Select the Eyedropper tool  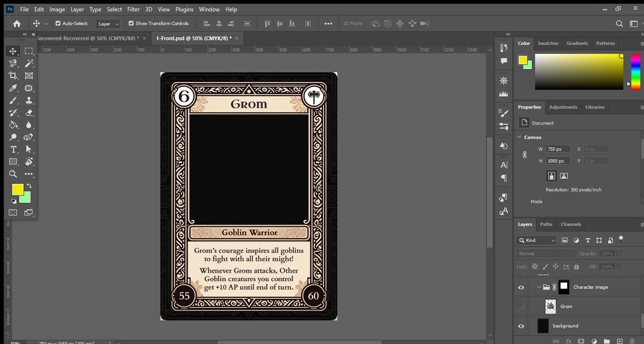pos(13,88)
